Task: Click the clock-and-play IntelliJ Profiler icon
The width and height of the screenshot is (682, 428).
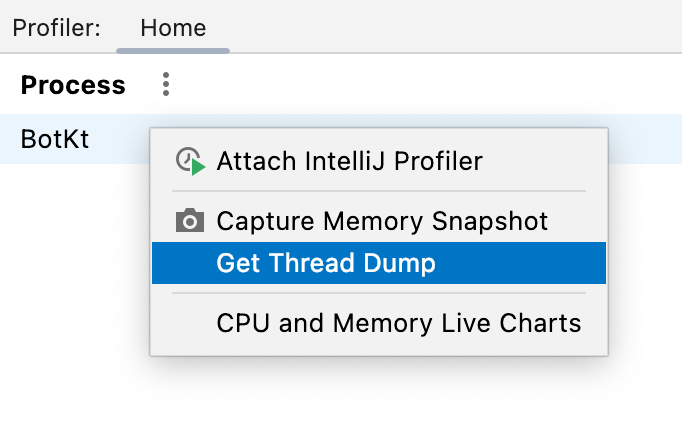Action: click(x=190, y=161)
